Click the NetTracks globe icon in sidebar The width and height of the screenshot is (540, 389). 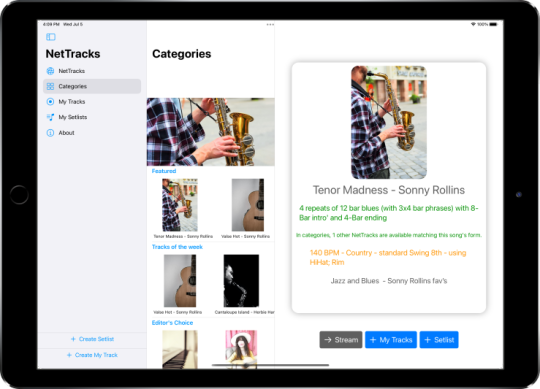[x=50, y=71]
